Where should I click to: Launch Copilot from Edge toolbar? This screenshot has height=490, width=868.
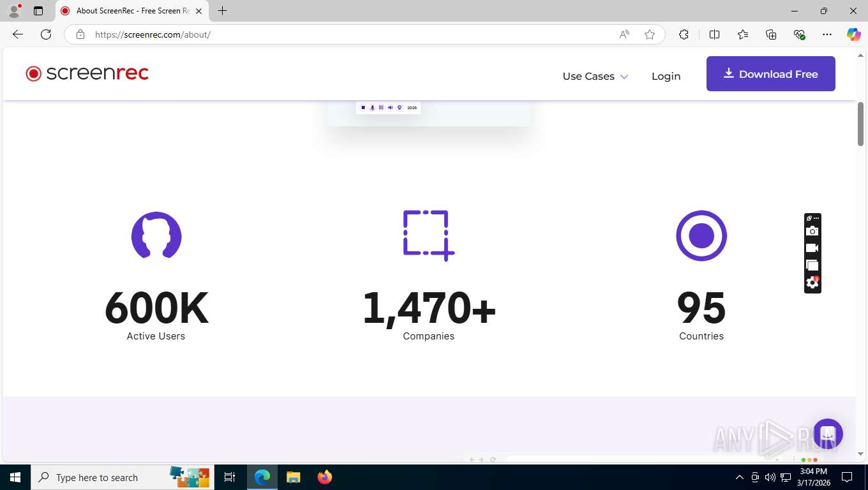click(x=853, y=34)
